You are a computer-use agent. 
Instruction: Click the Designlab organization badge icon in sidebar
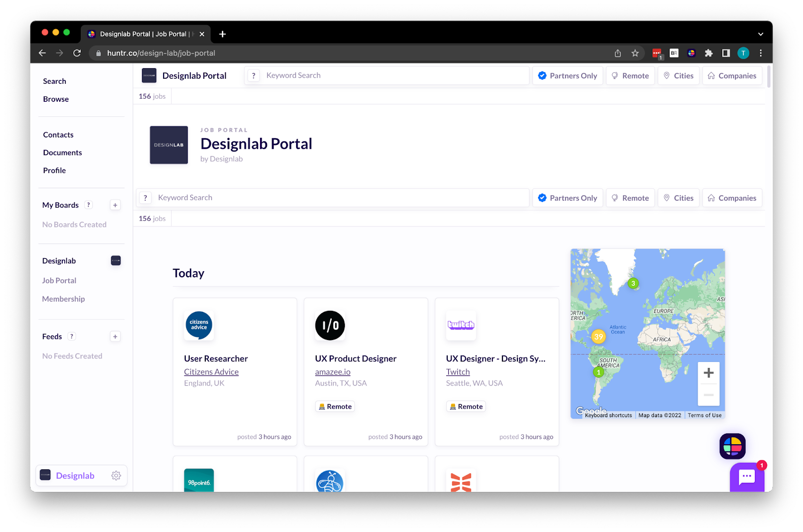[x=115, y=261]
